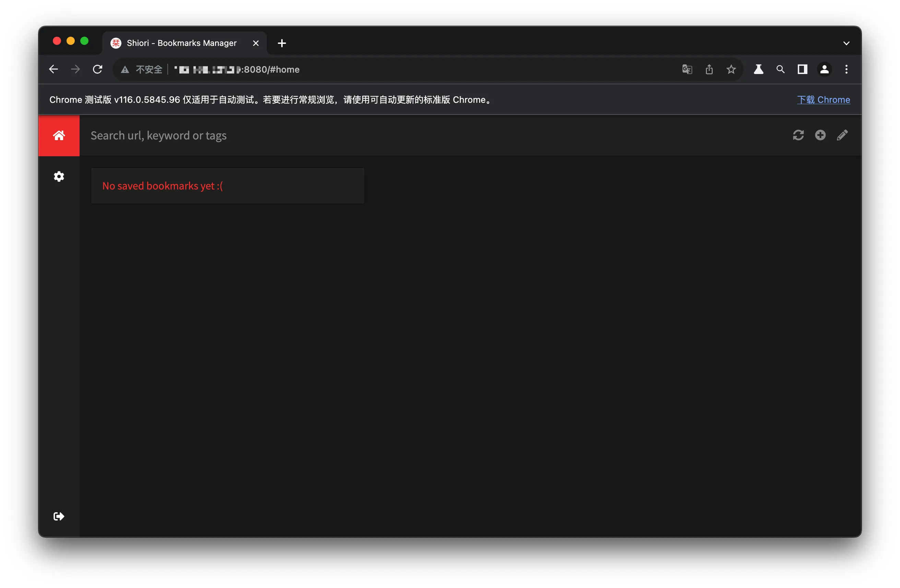Add a new bookmark with plus icon
The height and width of the screenshot is (588, 900).
[x=820, y=135]
